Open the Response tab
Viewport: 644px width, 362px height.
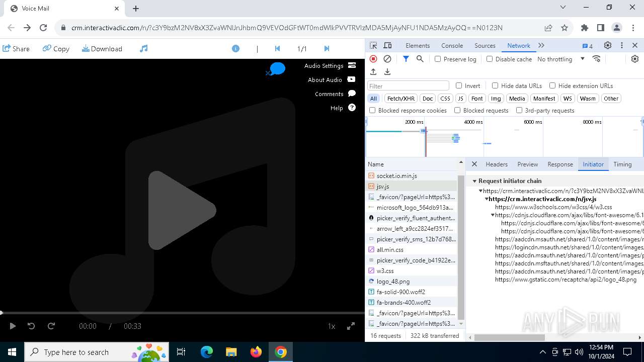coord(560,164)
